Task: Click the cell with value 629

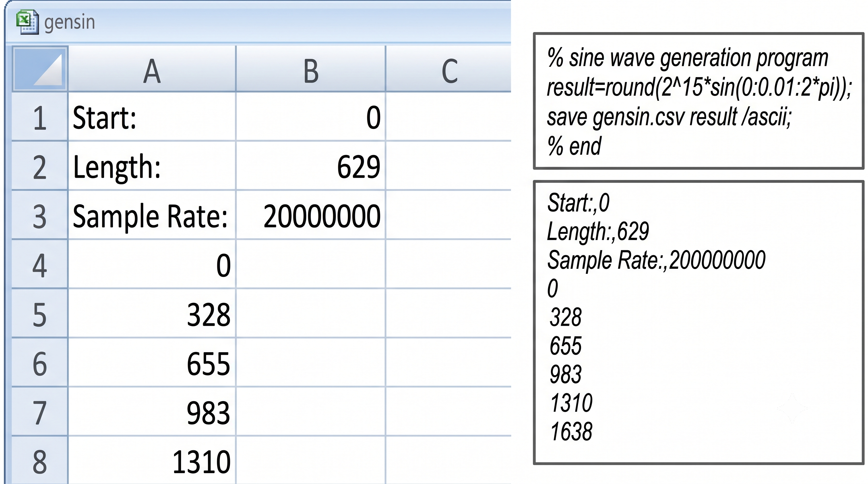Action: click(311, 166)
